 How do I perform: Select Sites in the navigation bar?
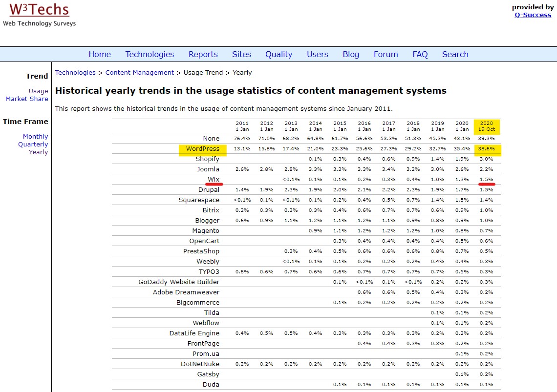coord(241,54)
